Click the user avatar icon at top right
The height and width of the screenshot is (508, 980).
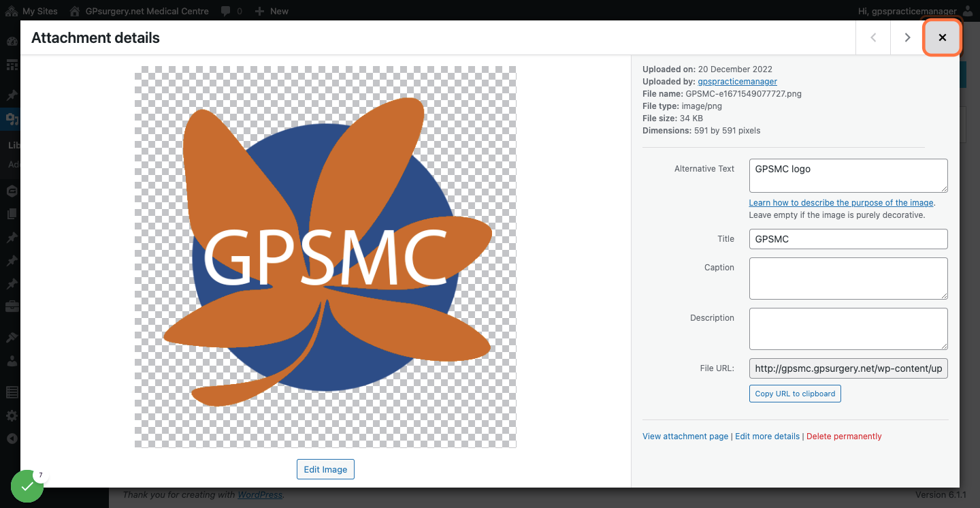(968, 11)
